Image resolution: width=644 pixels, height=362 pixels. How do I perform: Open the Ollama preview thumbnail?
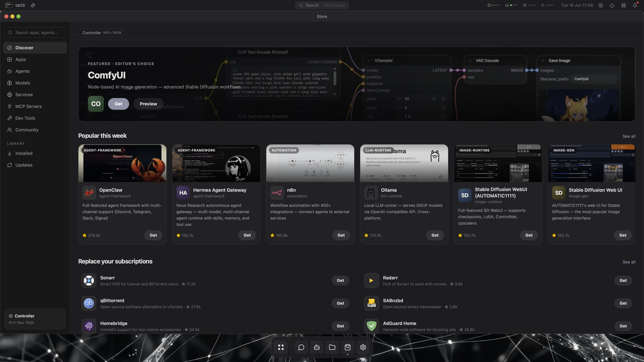pos(404,163)
